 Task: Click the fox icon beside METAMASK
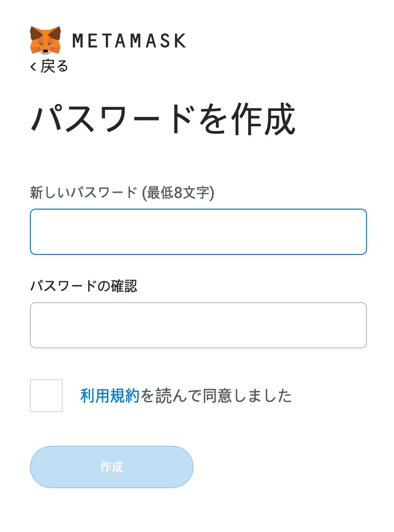[45, 40]
